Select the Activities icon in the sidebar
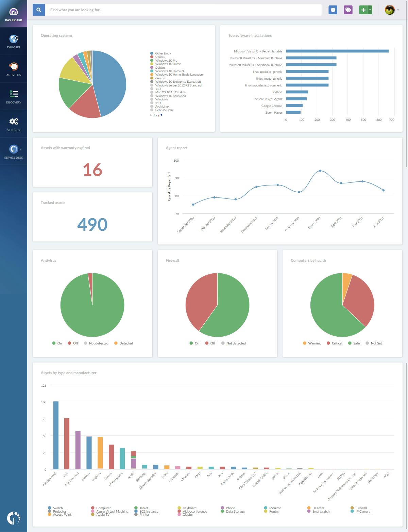This screenshot has height=532, width=408. pyautogui.click(x=13, y=68)
